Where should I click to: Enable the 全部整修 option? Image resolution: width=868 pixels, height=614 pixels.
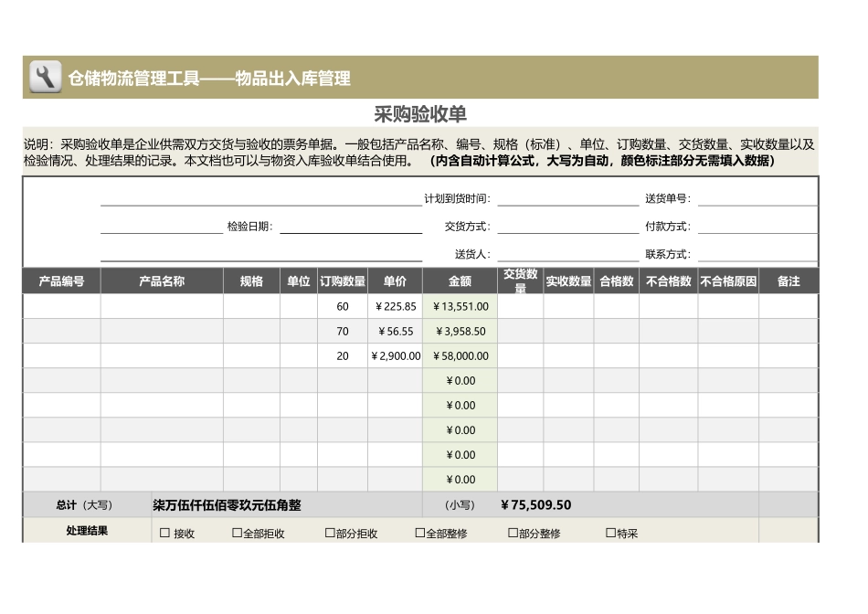(x=419, y=531)
